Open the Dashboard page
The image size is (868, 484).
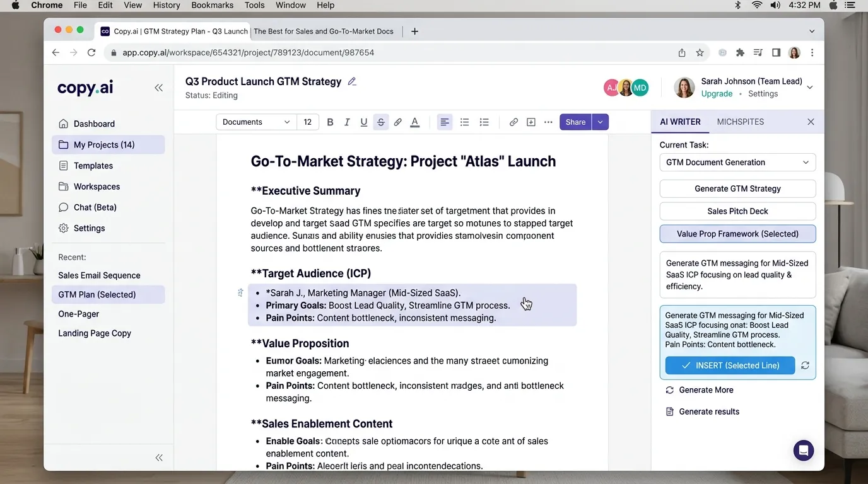pos(108,124)
